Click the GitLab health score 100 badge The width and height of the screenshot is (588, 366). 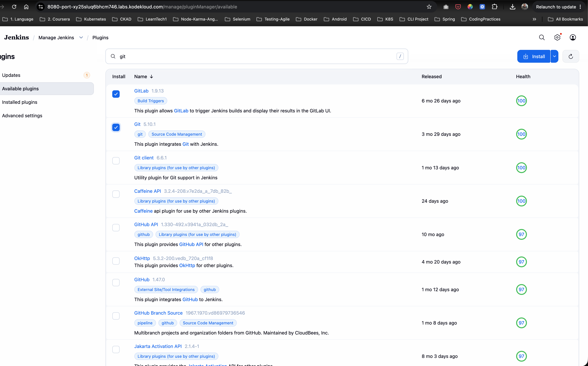521,101
